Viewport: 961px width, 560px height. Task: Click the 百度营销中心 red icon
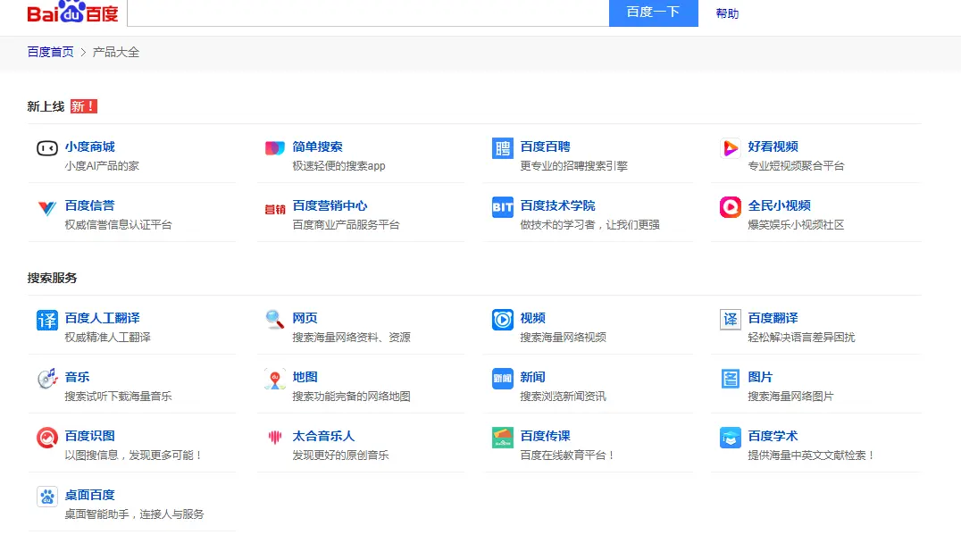pyautogui.click(x=274, y=210)
